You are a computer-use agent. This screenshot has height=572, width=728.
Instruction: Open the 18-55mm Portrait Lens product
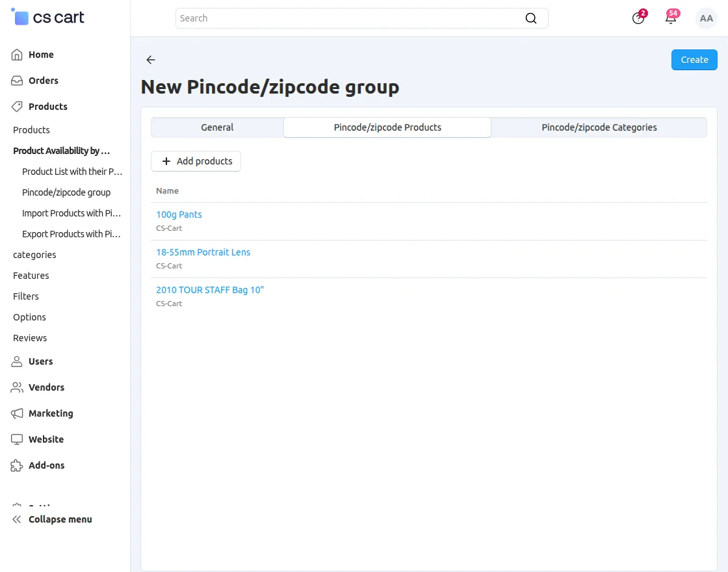[203, 252]
